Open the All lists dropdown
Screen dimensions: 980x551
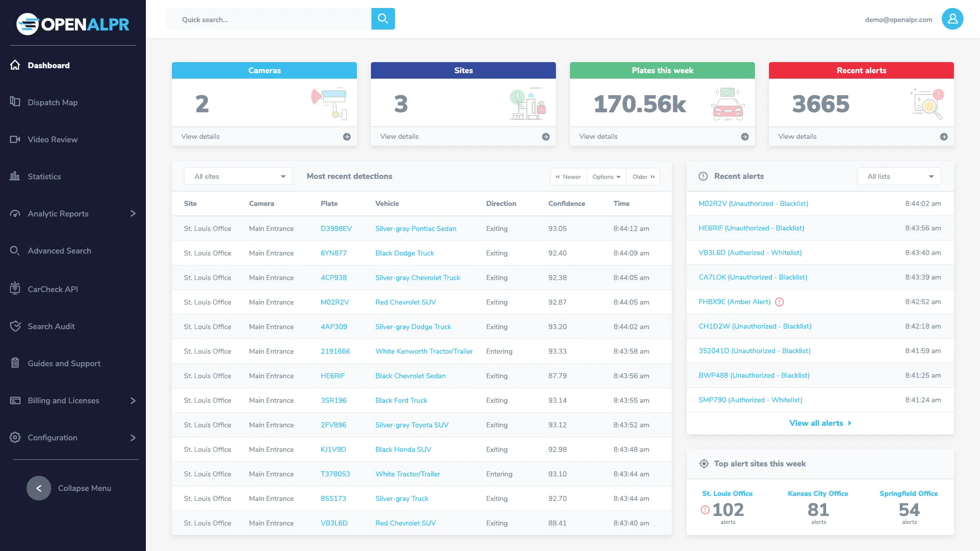899,176
